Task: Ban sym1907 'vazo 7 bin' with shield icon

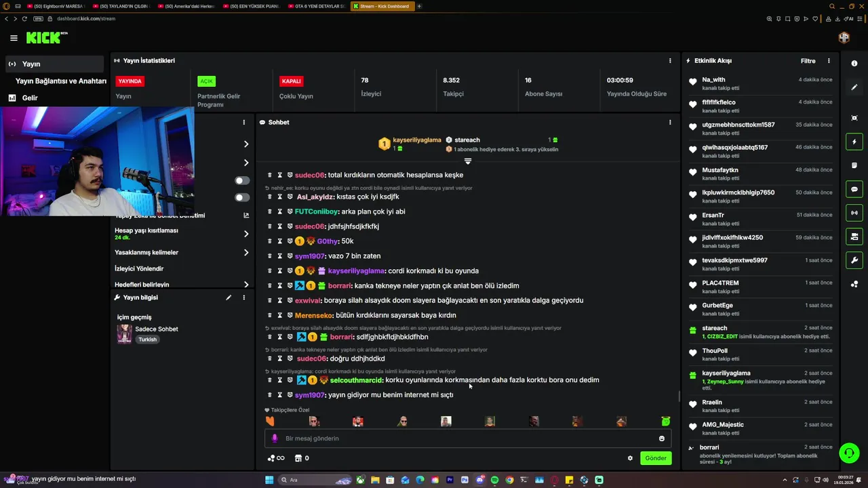Action: point(290,256)
